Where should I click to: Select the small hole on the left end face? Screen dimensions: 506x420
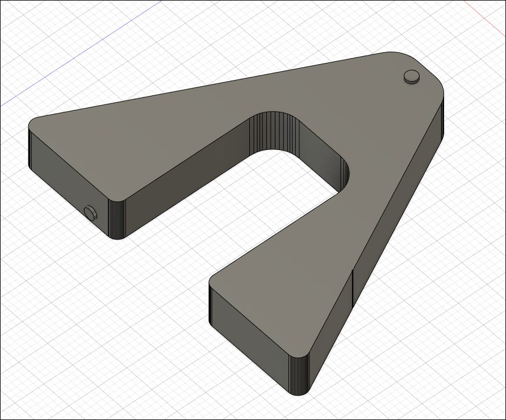(89, 212)
